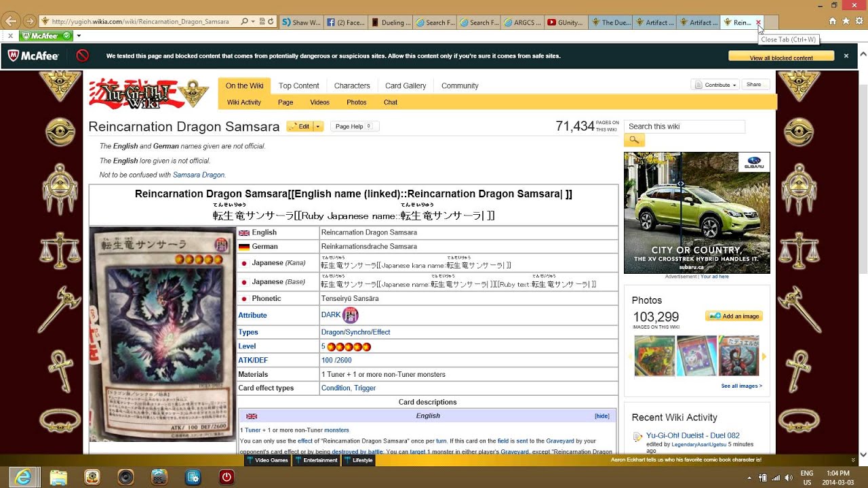Switch to The Due... tab
Screen dimensions: 868x488
(612, 22)
